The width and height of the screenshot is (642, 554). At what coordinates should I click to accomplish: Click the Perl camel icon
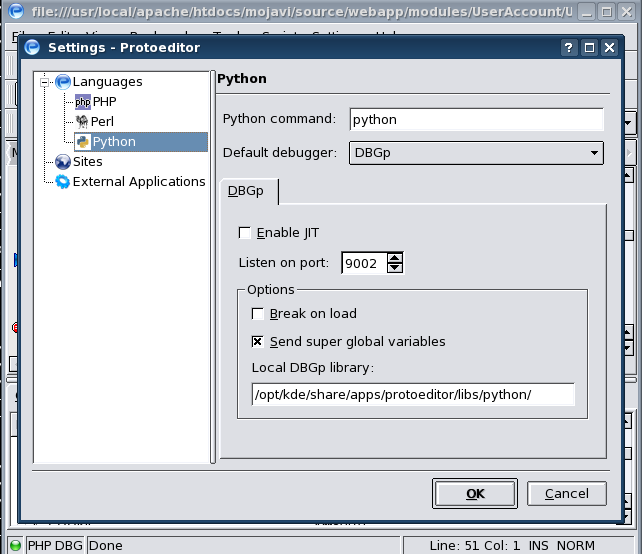(82, 122)
